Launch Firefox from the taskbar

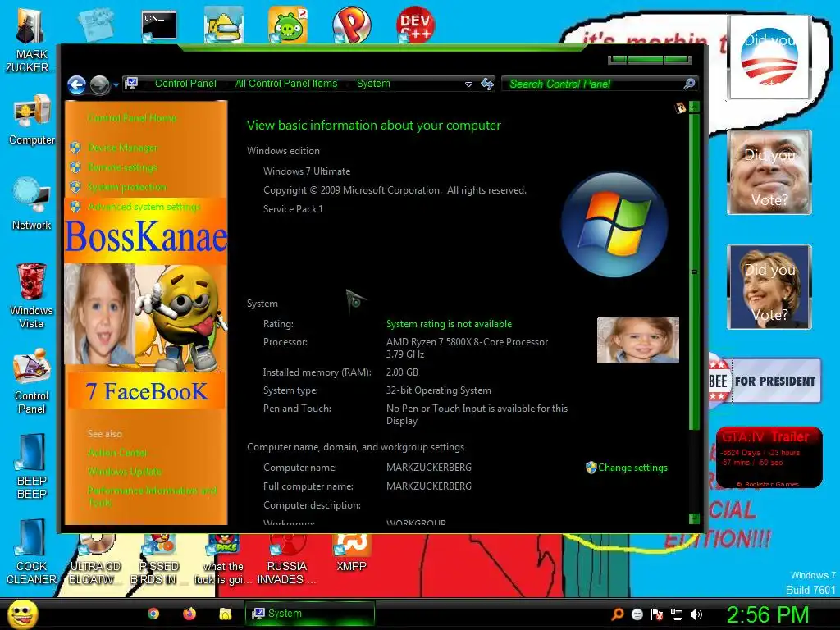(189, 614)
